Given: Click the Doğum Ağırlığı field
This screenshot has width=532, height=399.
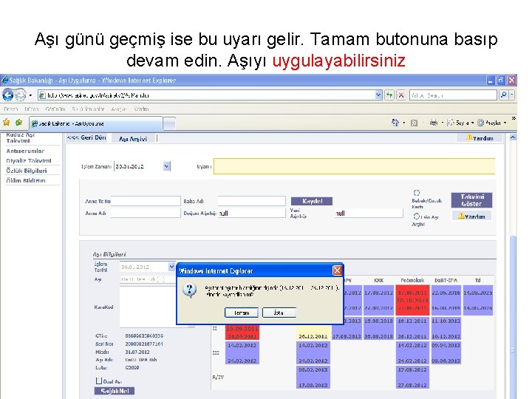Looking at the screenshot, I should (251, 213).
